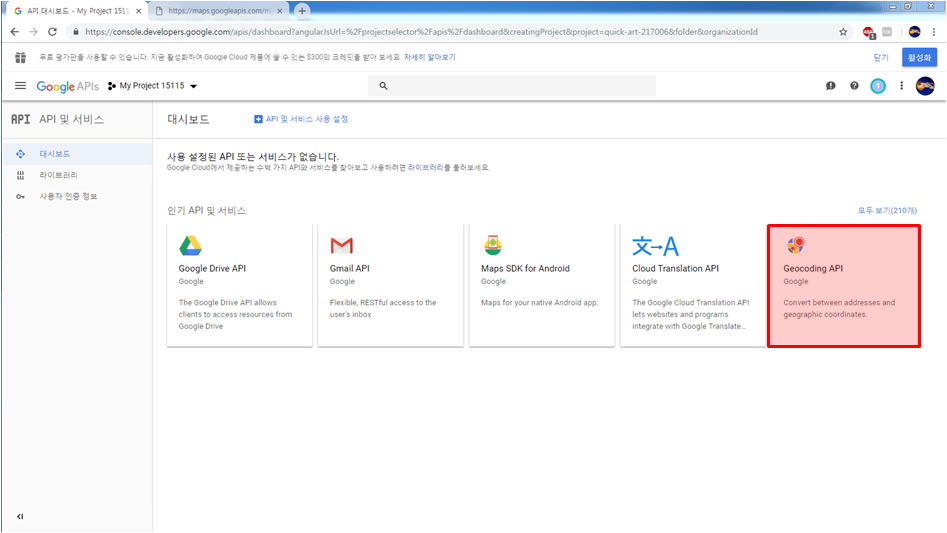Click the 인기 API 및 서비스 heading

[206, 211]
